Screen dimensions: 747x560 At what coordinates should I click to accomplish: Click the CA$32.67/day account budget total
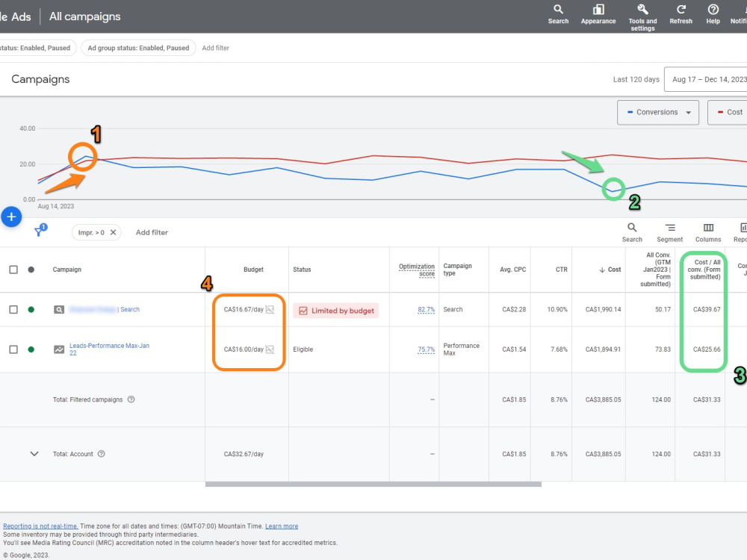[x=244, y=454]
